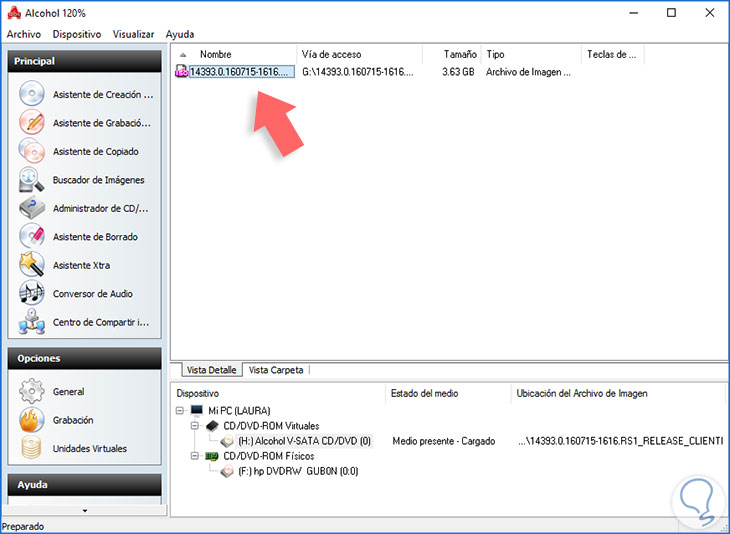Click the Mi PC computer icon

(x=197, y=410)
